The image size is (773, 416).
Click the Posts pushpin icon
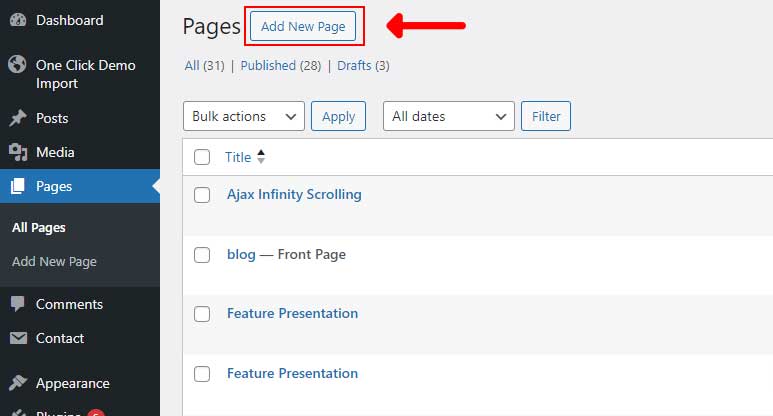coord(18,118)
